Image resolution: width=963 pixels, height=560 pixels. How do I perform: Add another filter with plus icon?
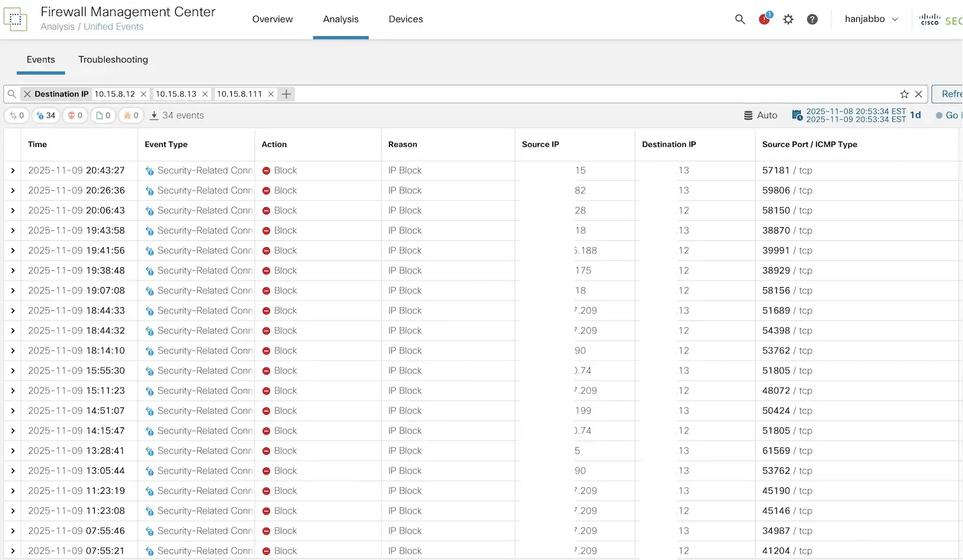pyautogui.click(x=286, y=94)
